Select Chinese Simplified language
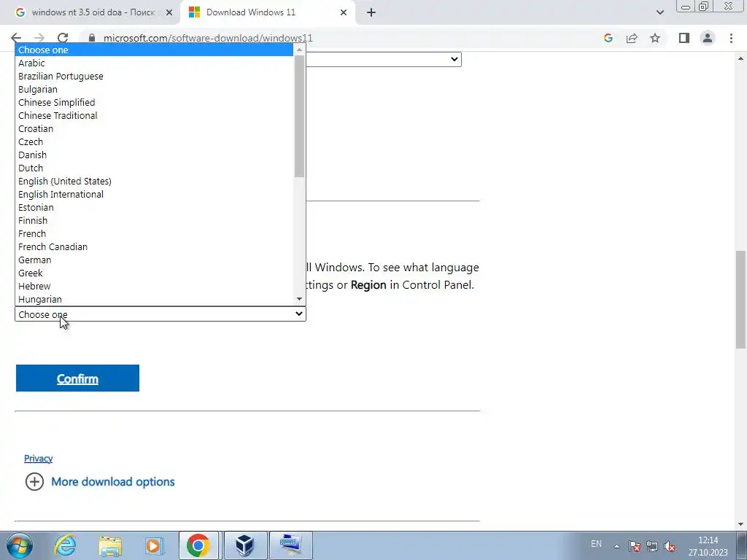This screenshot has width=747, height=560. (155, 102)
